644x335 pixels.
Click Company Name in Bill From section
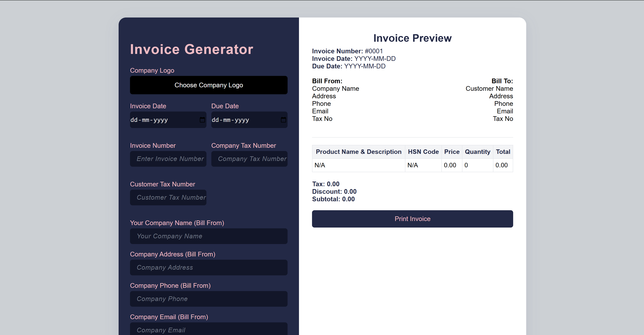pos(335,89)
